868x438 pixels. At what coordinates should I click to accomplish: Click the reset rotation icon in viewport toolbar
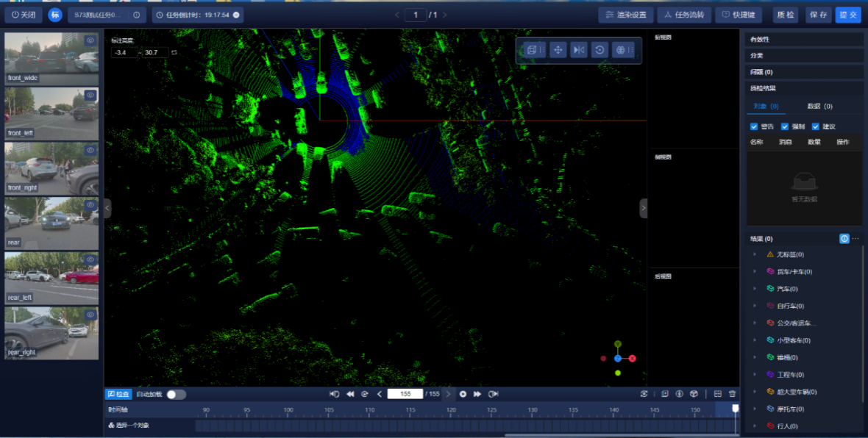(600, 50)
